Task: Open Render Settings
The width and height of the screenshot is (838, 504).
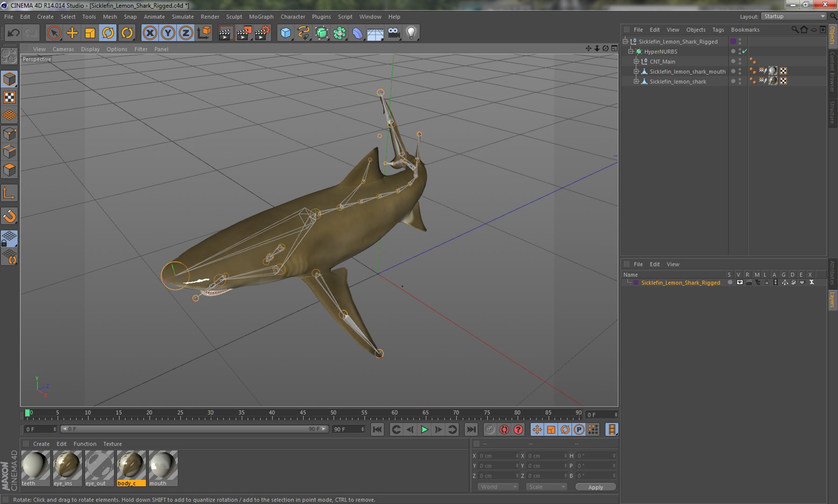Action: click(263, 33)
